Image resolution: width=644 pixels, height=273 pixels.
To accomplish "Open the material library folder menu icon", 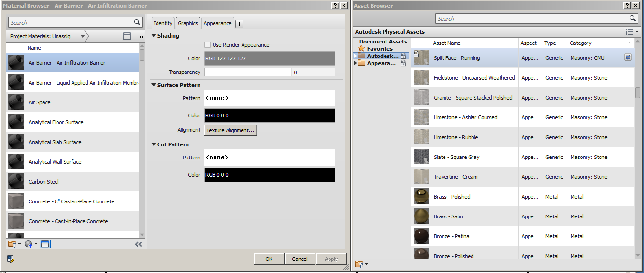I will (x=12, y=244).
